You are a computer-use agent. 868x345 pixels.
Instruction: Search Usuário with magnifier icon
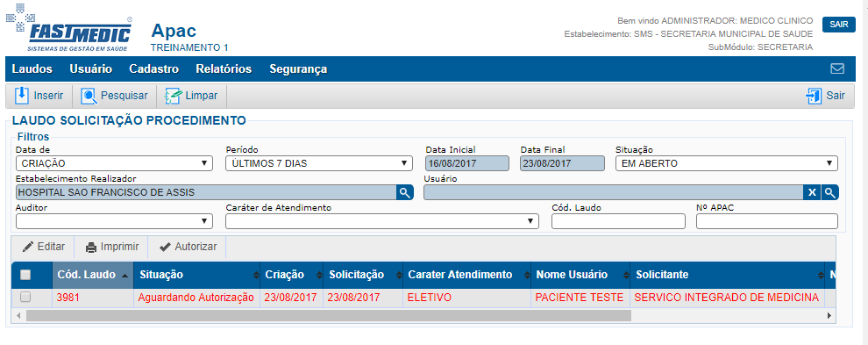[829, 192]
